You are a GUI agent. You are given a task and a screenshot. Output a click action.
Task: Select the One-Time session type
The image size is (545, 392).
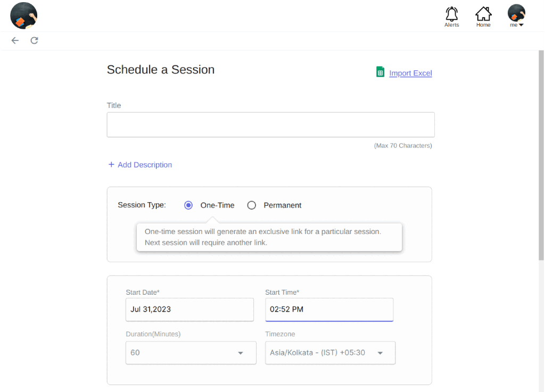click(188, 205)
